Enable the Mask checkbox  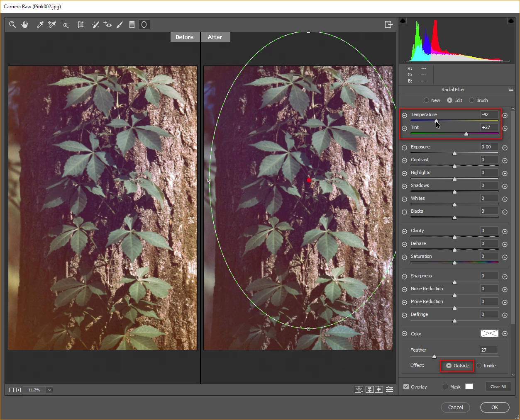[x=445, y=386]
